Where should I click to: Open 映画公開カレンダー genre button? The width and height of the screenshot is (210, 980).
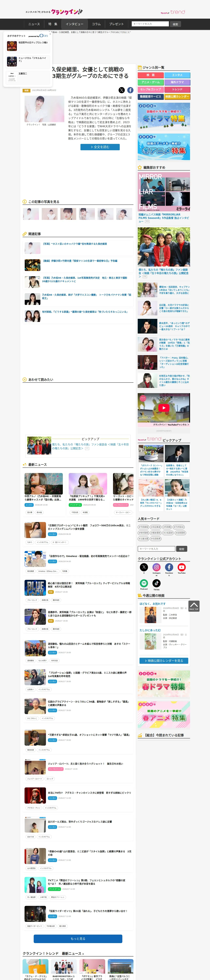coord(177,97)
